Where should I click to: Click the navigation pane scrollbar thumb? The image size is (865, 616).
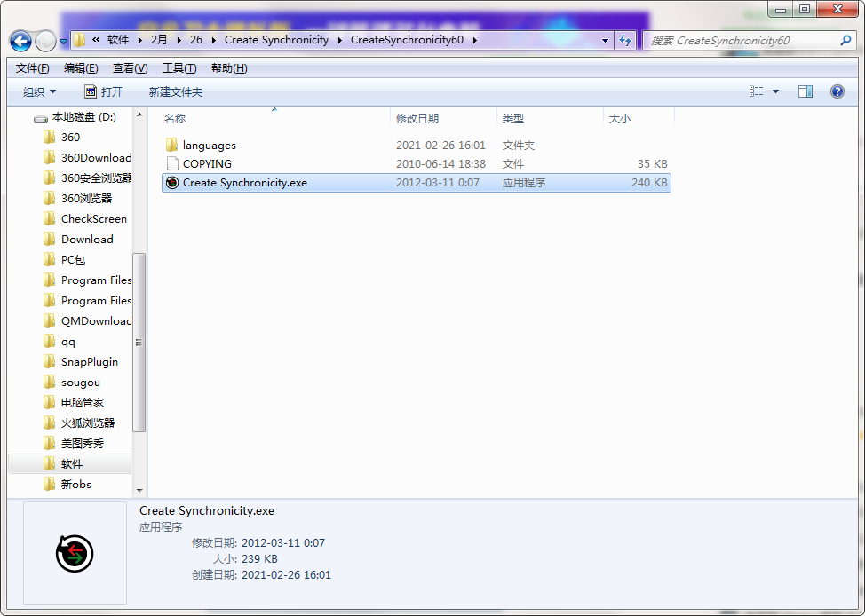coord(139,343)
